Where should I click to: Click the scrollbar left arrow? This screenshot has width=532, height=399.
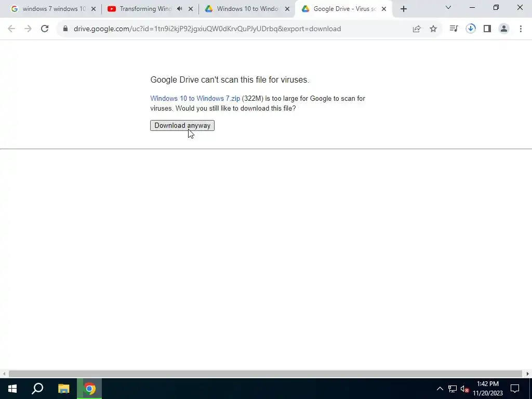pyautogui.click(x=4, y=374)
